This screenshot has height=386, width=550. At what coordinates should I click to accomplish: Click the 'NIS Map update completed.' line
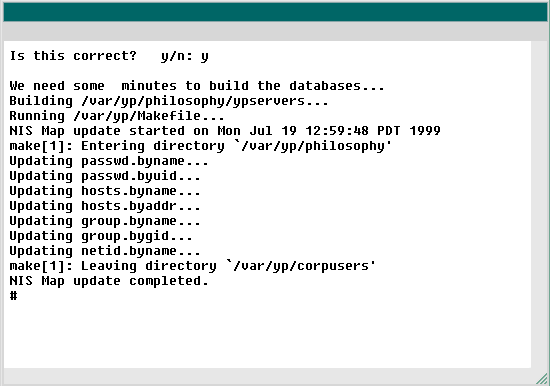point(109,281)
